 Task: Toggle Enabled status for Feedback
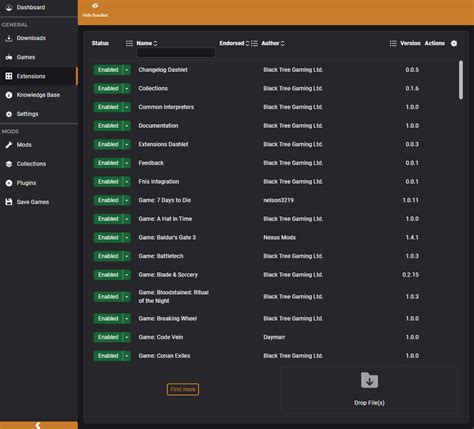coord(108,163)
